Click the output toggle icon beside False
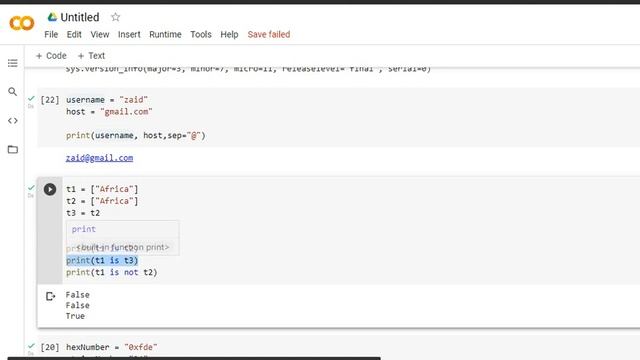The height and width of the screenshot is (360, 640). [50, 296]
